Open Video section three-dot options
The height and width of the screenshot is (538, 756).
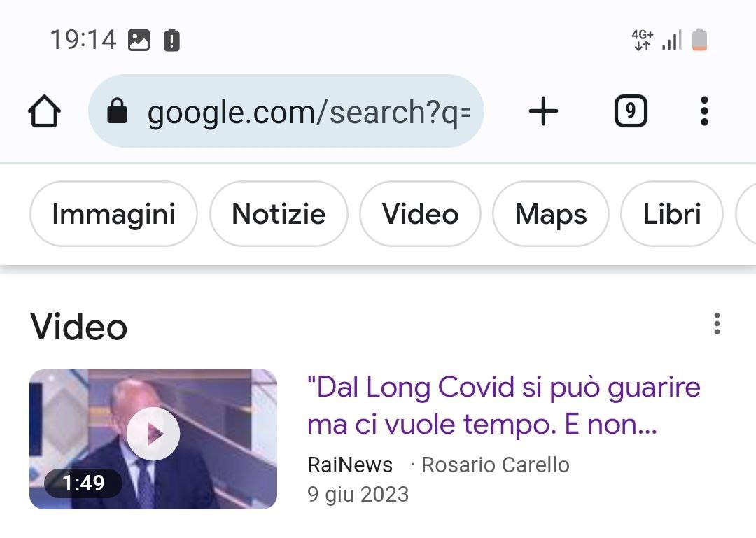click(x=716, y=324)
